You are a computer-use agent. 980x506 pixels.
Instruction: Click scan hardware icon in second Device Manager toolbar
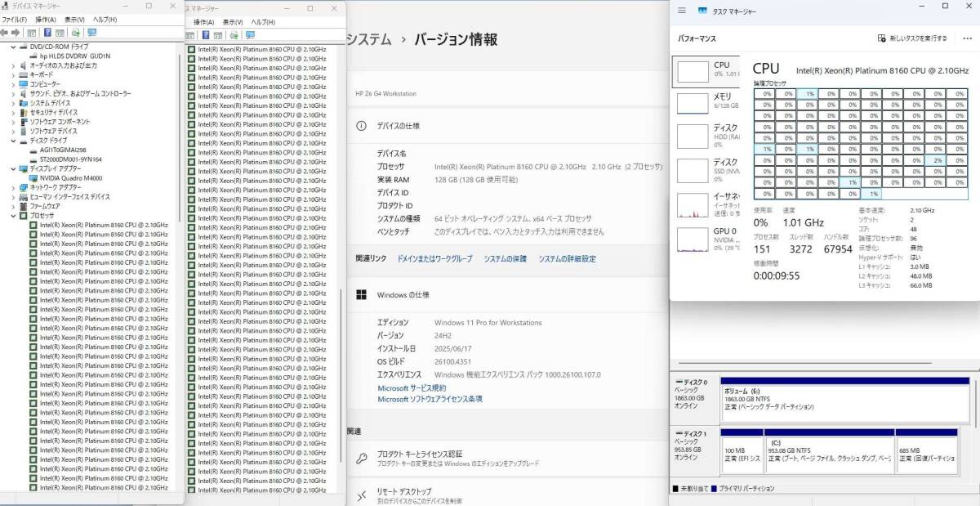coord(234,35)
